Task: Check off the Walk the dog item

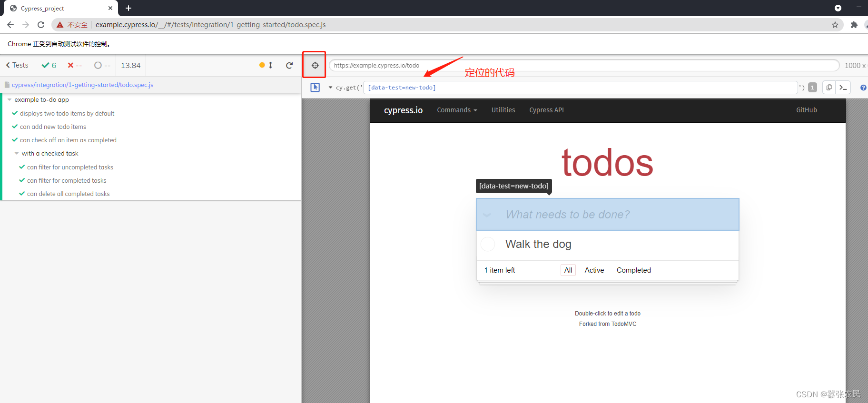Action: 488,244
